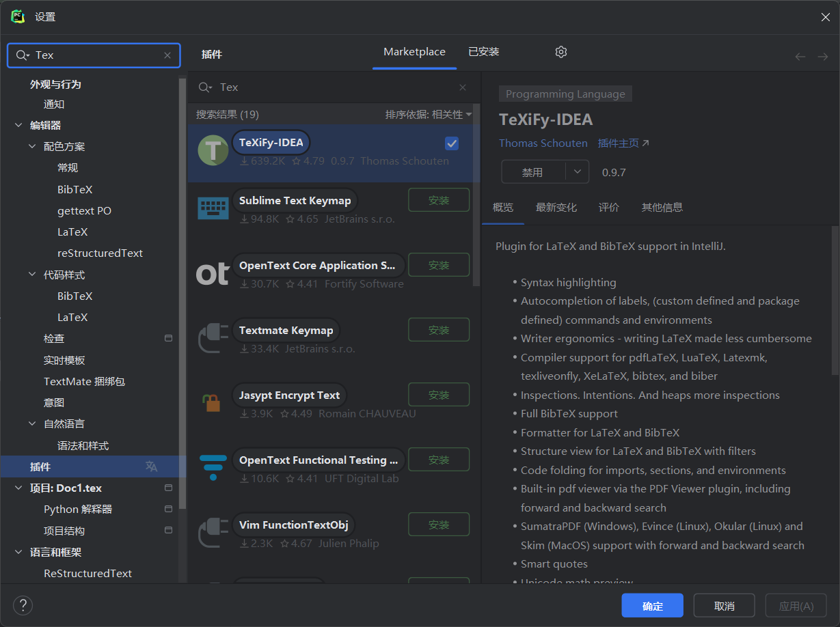
Task: Click Vim FunctionTextObj plug icon
Action: (213, 532)
